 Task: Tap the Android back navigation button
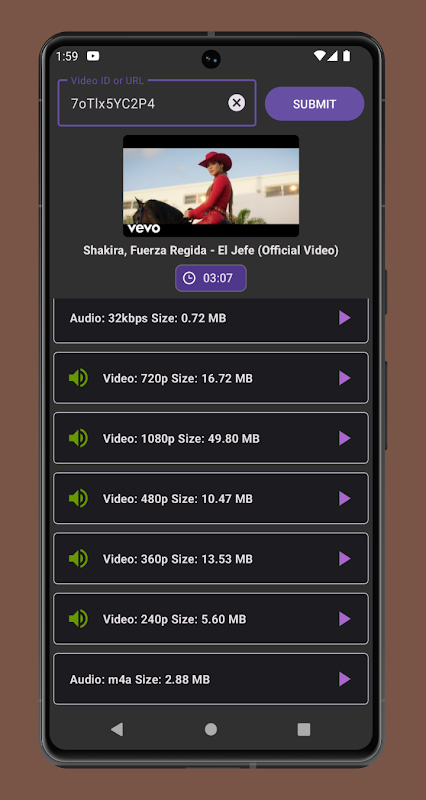click(117, 730)
